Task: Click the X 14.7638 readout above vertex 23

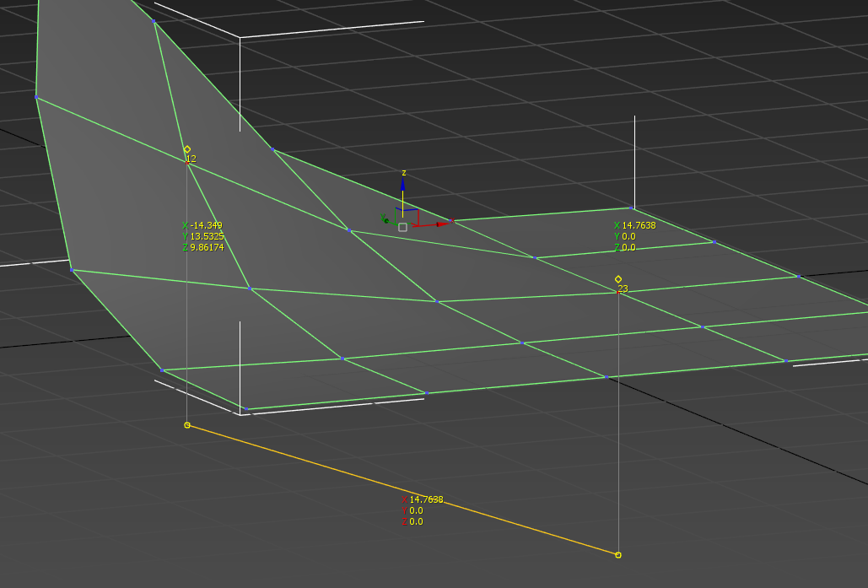Action: (635, 225)
